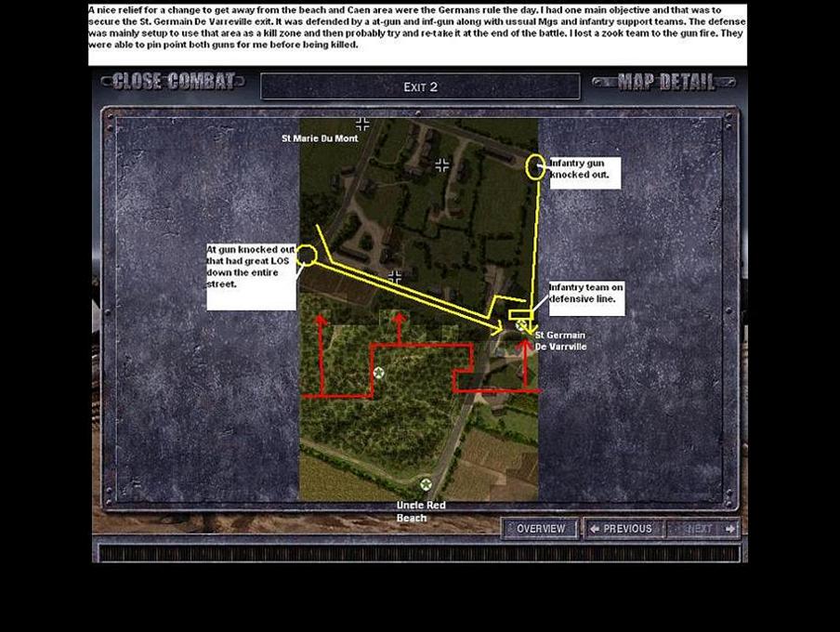The width and height of the screenshot is (840, 632).
Task: Click the 'Exit 2' map title bar
Action: point(420,86)
